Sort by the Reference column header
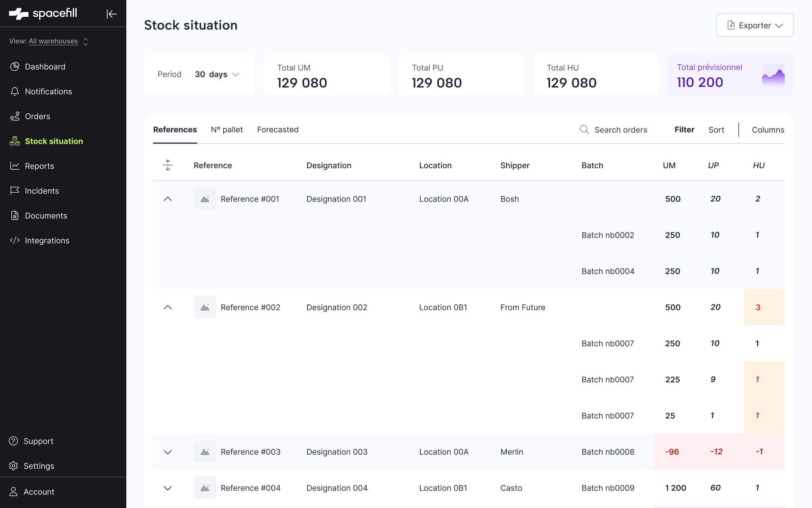 [x=213, y=165]
